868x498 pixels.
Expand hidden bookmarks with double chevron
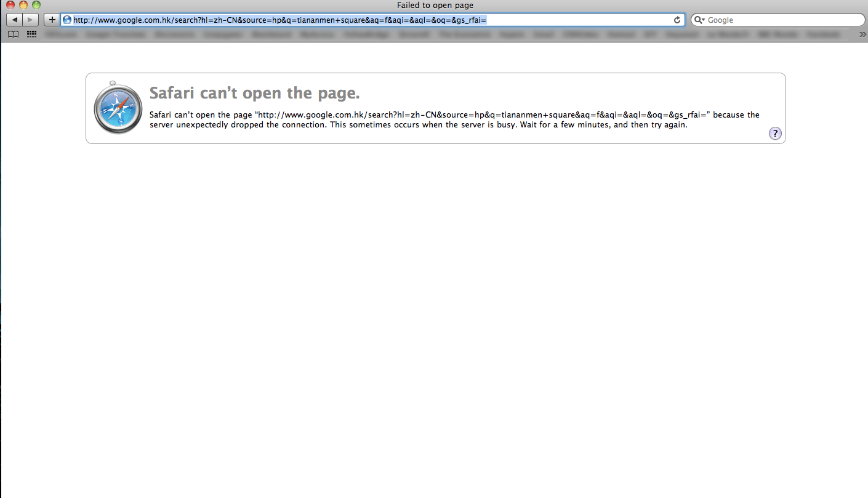tap(862, 34)
